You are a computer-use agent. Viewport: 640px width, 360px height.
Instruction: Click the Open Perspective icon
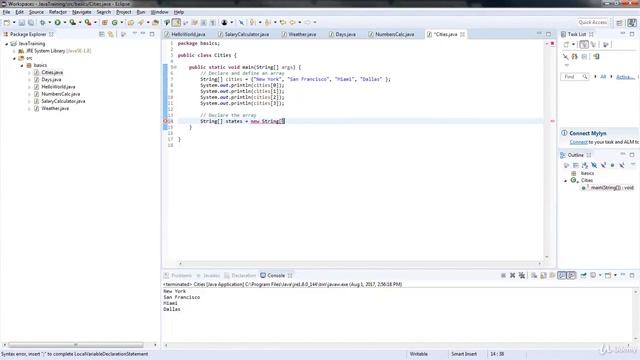[x=620, y=22]
